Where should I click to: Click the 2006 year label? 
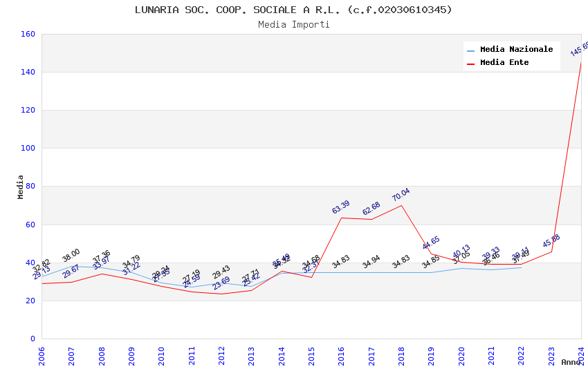point(42,356)
